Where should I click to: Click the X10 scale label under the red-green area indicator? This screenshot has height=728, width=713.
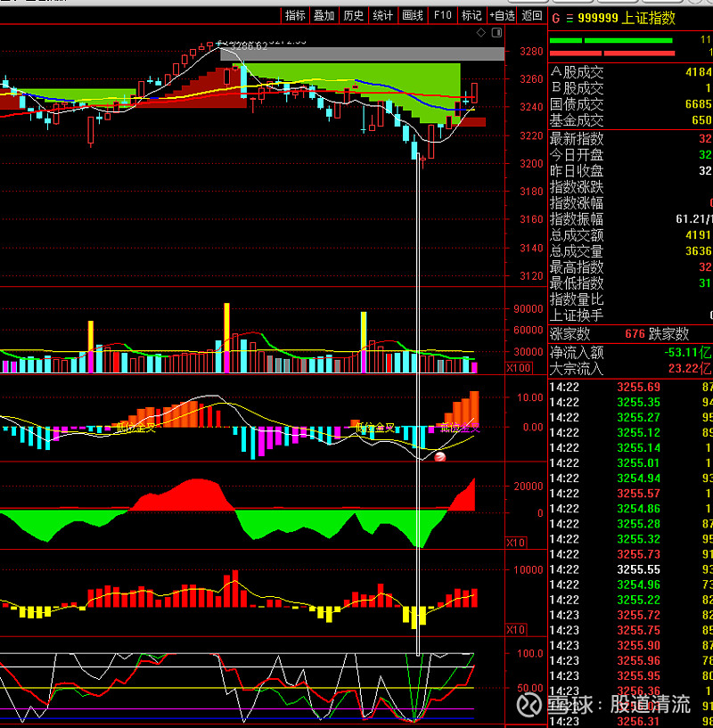(x=517, y=543)
